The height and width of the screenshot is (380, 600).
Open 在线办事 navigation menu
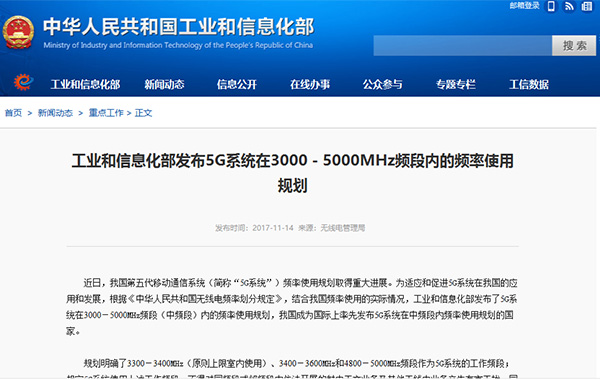310,85
